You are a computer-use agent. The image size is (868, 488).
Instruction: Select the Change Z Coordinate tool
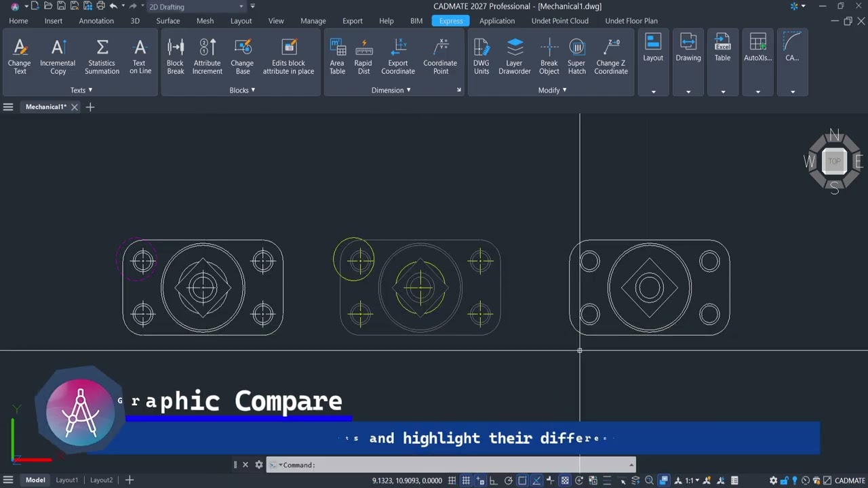tap(611, 56)
